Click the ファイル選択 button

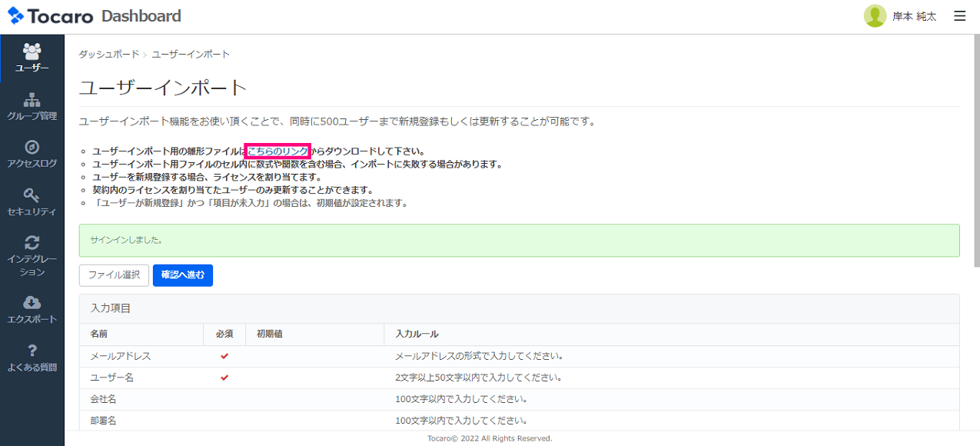coord(114,275)
